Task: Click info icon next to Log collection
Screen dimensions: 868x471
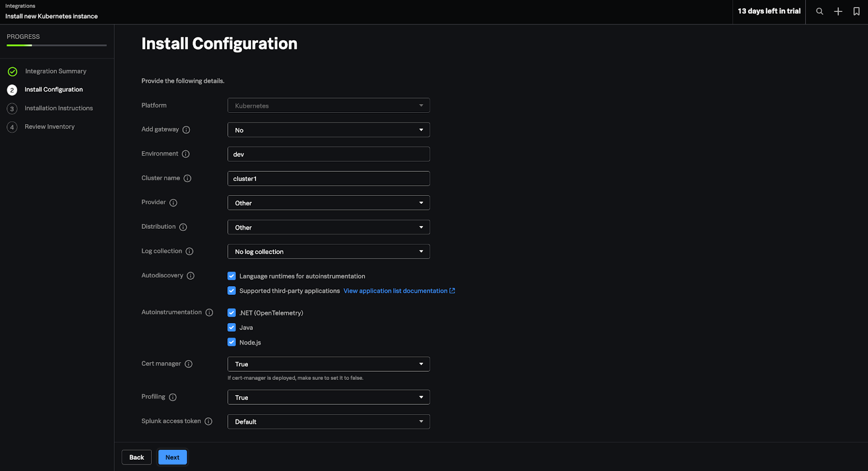Action: [189, 251]
